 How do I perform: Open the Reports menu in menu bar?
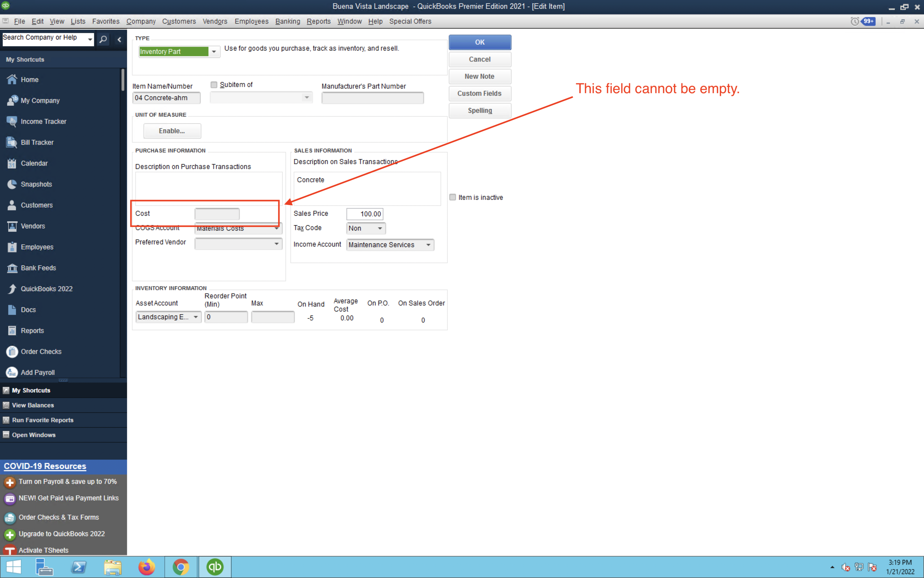click(318, 21)
